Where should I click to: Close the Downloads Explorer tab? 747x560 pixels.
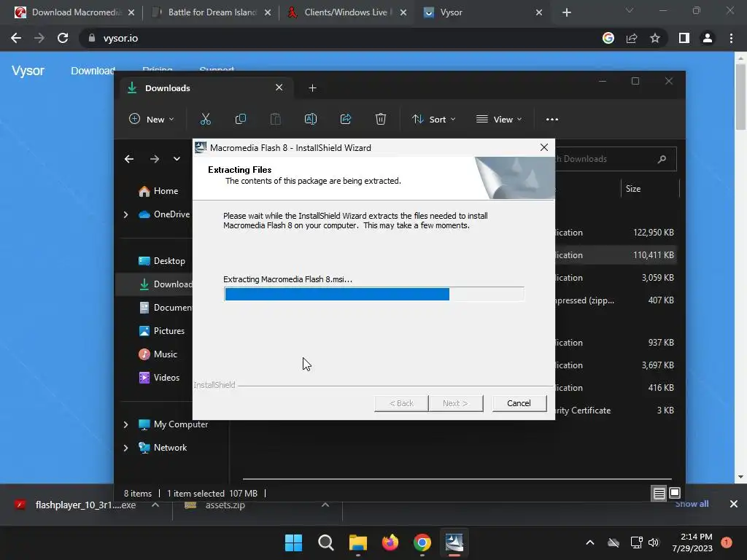click(x=279, y=87)
